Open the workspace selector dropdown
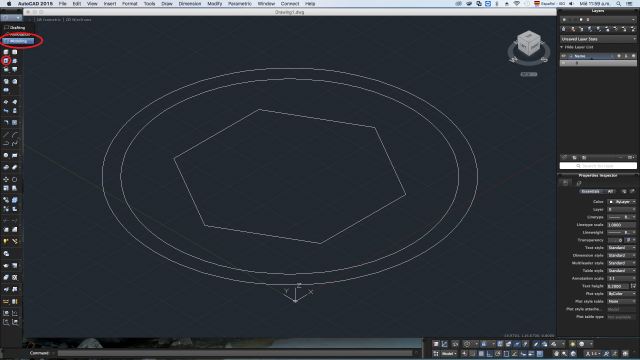 (x=11, y=18)
